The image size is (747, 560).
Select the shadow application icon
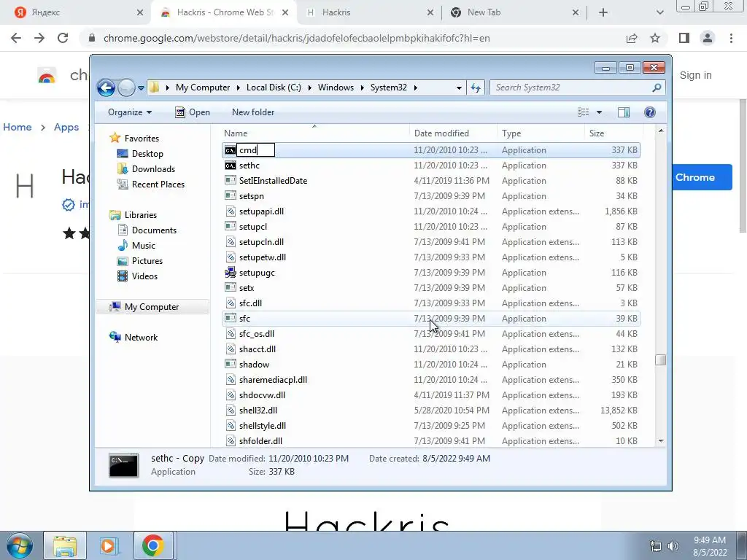point(231,365)
